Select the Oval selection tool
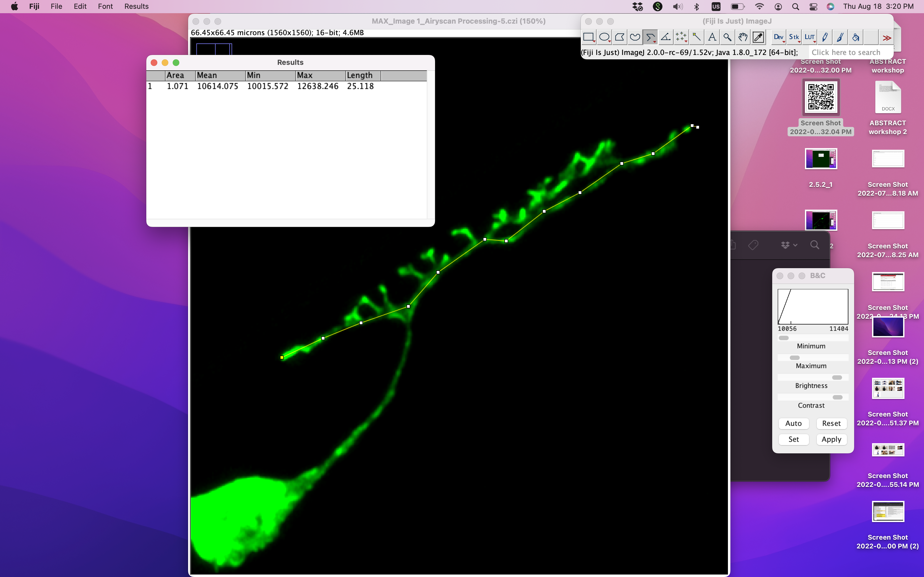The width and height of the screenshot is (924, 577). (x=604, y=37)
